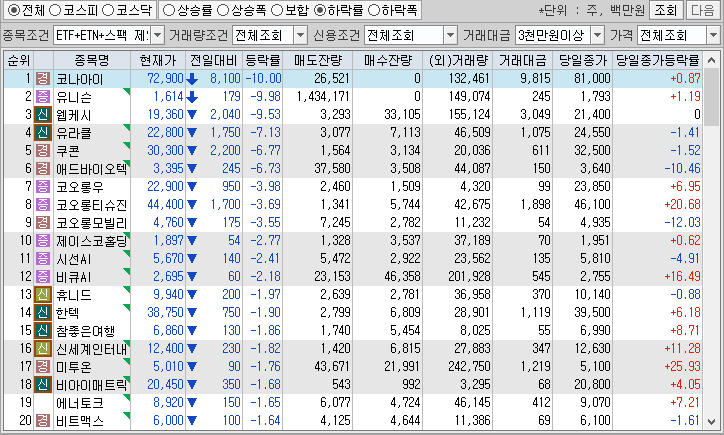Click the 경 badge icon for 미투온
724x435 pixels.
[x=43, y=367]
